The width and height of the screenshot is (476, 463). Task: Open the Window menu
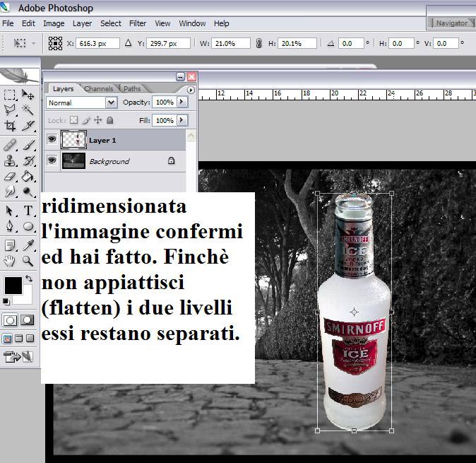pyautogui.click(x=192, y=23)
